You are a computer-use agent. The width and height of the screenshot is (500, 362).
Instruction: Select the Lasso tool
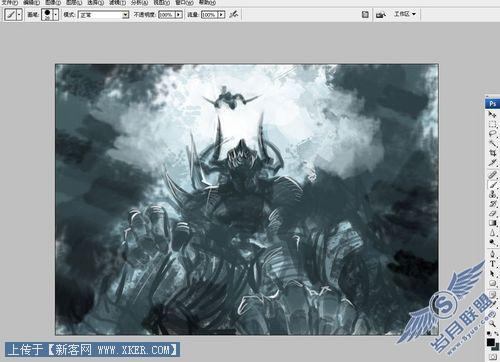click(492, 134)
